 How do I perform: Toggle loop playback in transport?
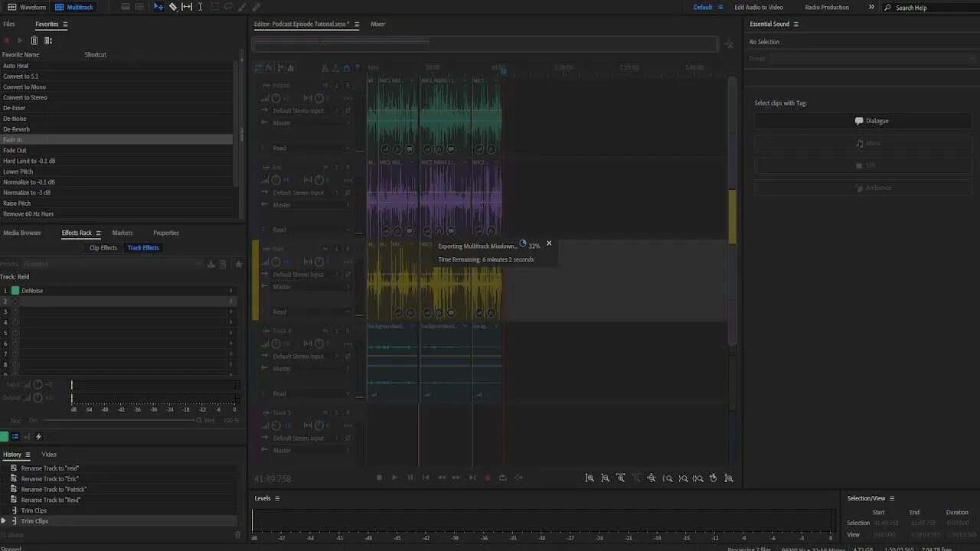click(x=503, y=478)
